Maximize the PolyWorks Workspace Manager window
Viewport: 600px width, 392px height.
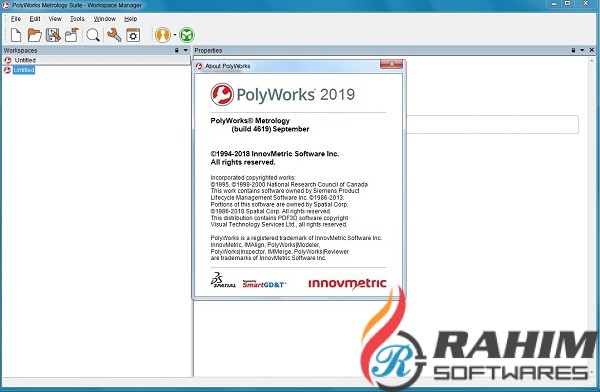[x=568, y=3]
